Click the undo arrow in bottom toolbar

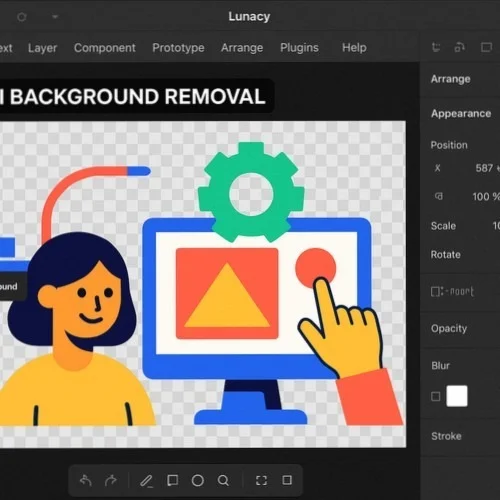pos(86,480)
